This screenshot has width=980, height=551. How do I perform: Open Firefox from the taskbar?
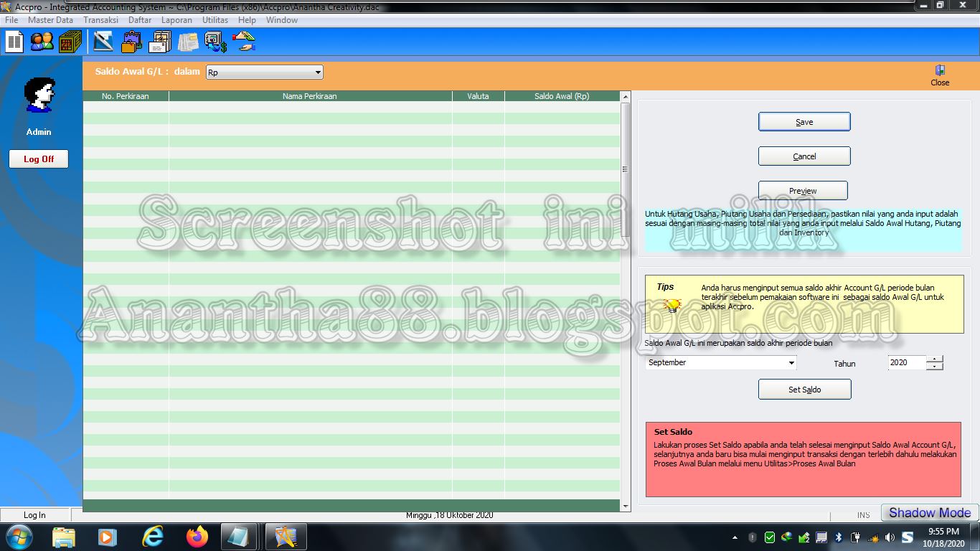[x=197, y=537]
